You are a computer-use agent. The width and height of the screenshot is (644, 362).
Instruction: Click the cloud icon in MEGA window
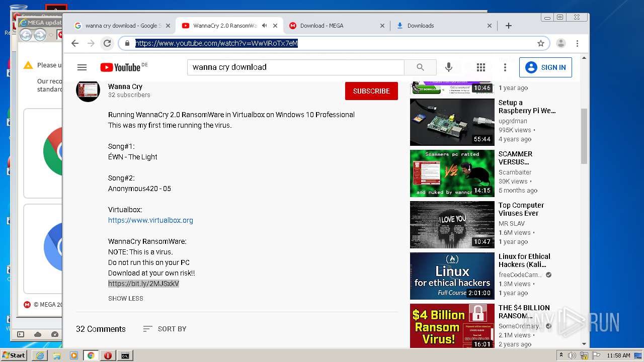[38, 334]
